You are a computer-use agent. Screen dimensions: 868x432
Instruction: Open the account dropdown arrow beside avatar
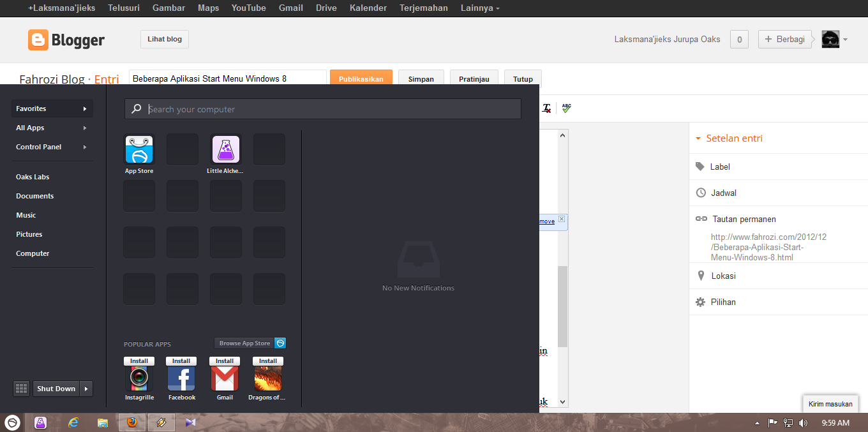click(845, 40)
